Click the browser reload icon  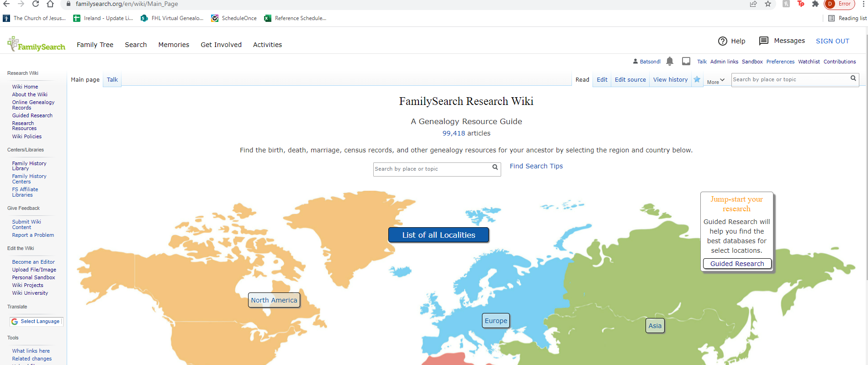pos(35,4)
